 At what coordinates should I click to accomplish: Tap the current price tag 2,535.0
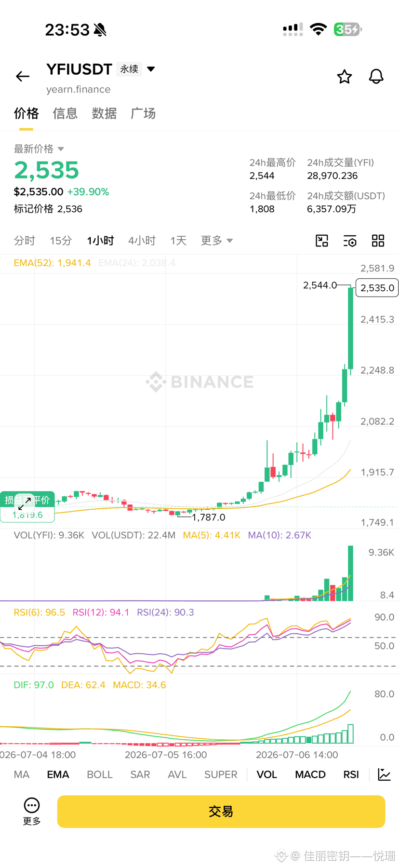click(377, 288)
